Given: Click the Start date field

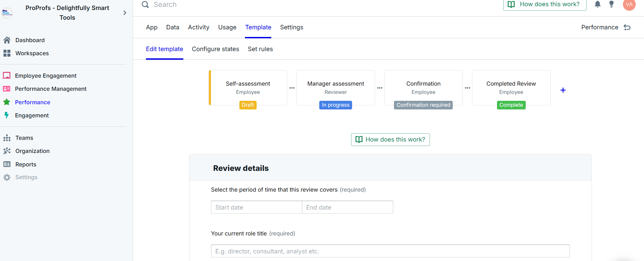Looking at the screenshot, I should click(257, 207).
